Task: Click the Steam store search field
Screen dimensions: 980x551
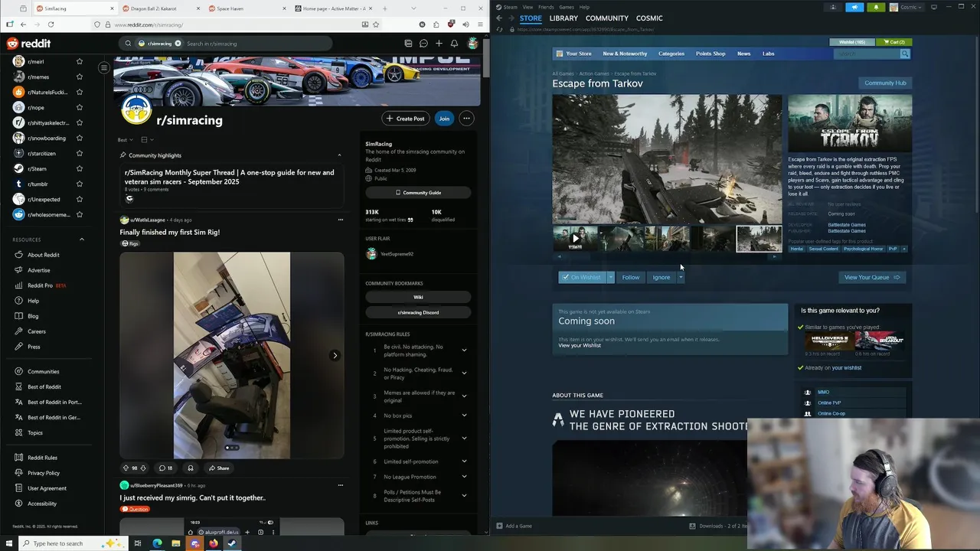Action: click(867, 54)
